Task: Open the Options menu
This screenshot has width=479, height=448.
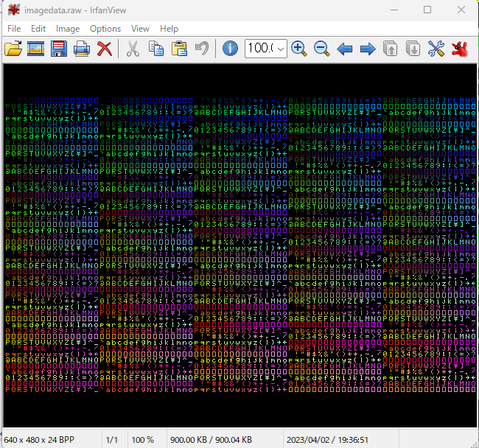Action: [x=105, y=29]
